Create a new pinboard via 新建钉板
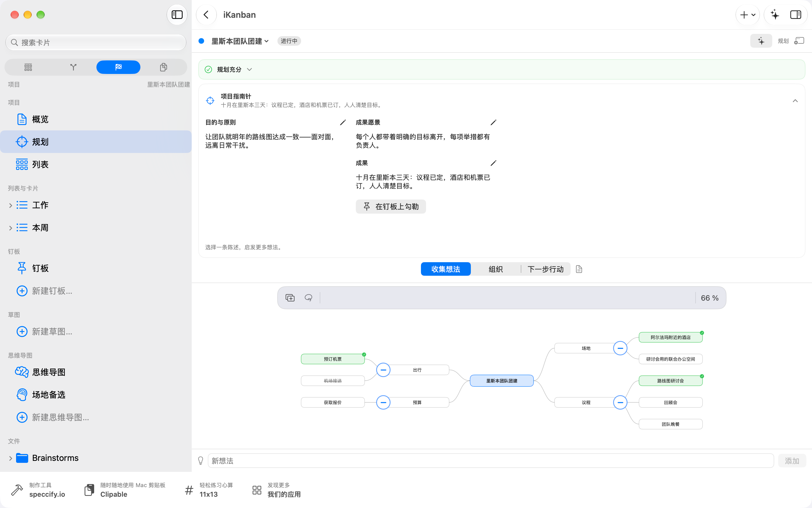The width and height of the screenshot is (812, 508). (x=96, y=291)
